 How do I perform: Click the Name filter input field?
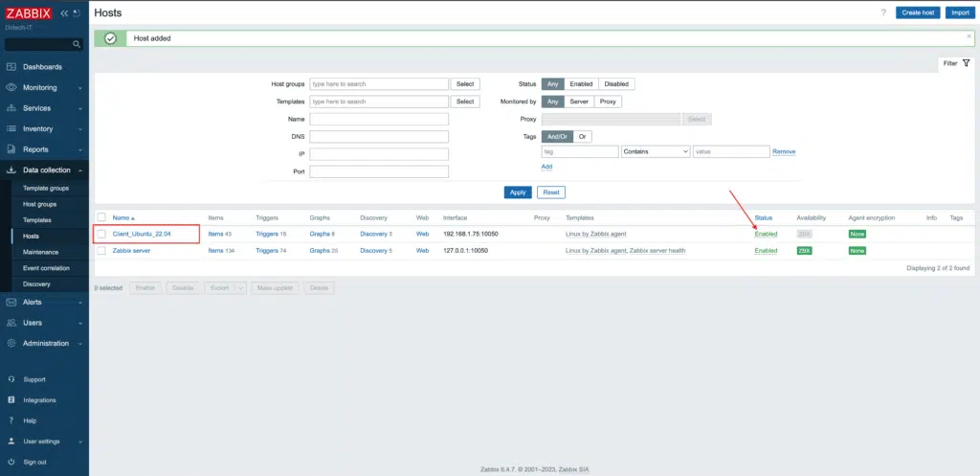point(379,119)
